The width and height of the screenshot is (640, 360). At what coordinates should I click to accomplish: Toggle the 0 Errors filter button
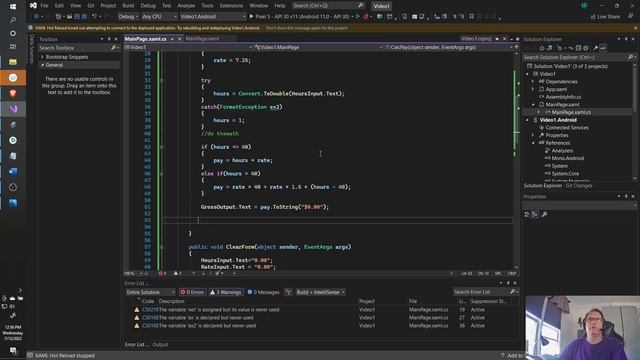(x=192, y=292)
